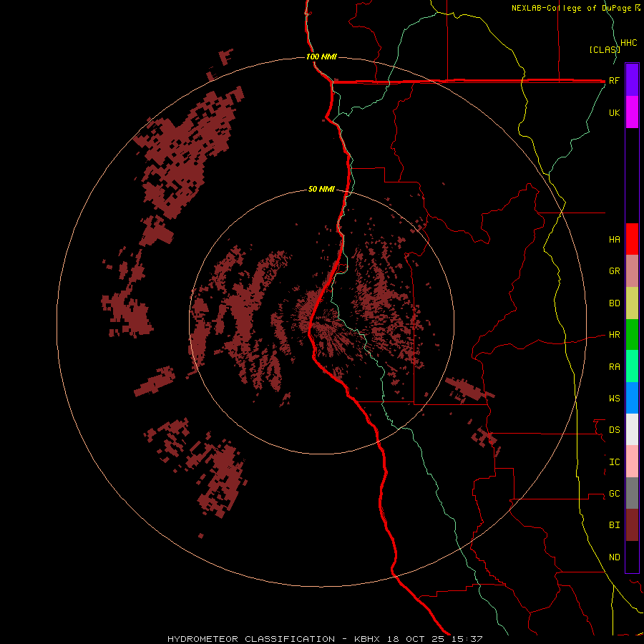Click the DS white legend swatch
This screenshot has height=644, width=644.
coord(632,429)
